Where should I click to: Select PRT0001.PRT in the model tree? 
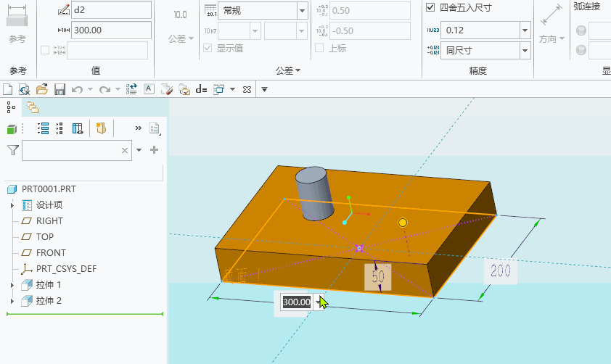[49, 189]
